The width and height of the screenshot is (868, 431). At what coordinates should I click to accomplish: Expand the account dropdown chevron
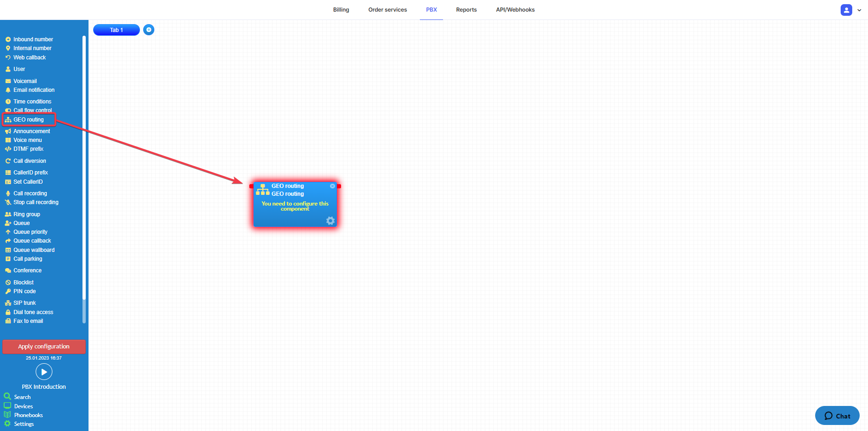tap(859, 10)
